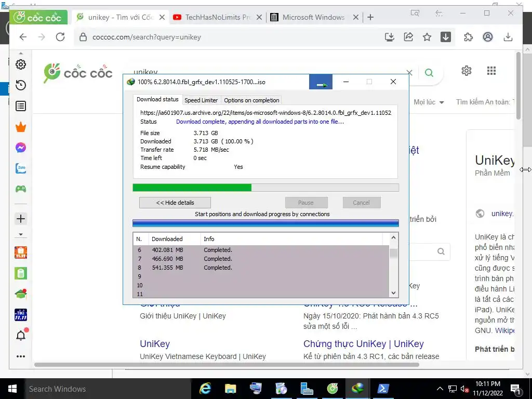Click the Pause button in download dialog
This screenshot has height=399, width=532.
pos(306,203)
